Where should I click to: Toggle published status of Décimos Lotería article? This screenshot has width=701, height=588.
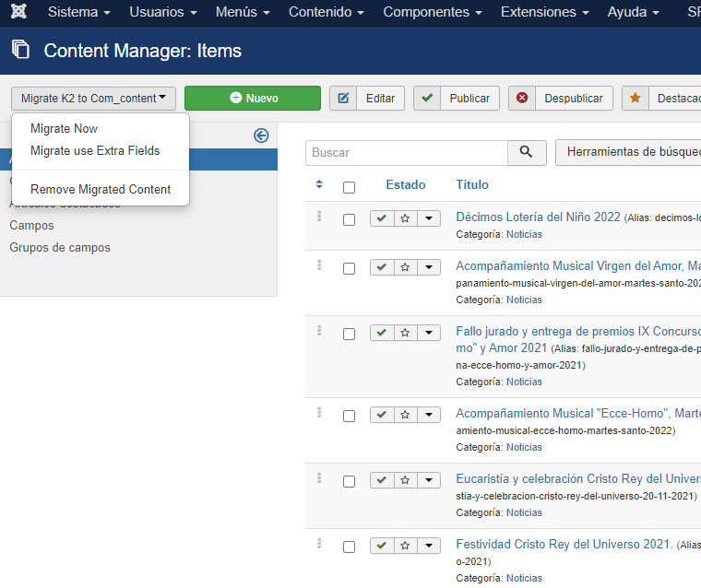pyautogui.click(x=382, y=218)
